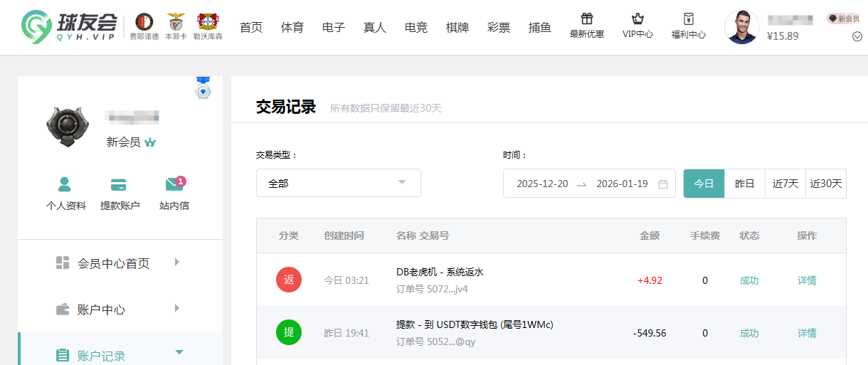Click end date 2026-01-19 field
The width and height of the screenshot is (868, 365).
tap(622, 184)
